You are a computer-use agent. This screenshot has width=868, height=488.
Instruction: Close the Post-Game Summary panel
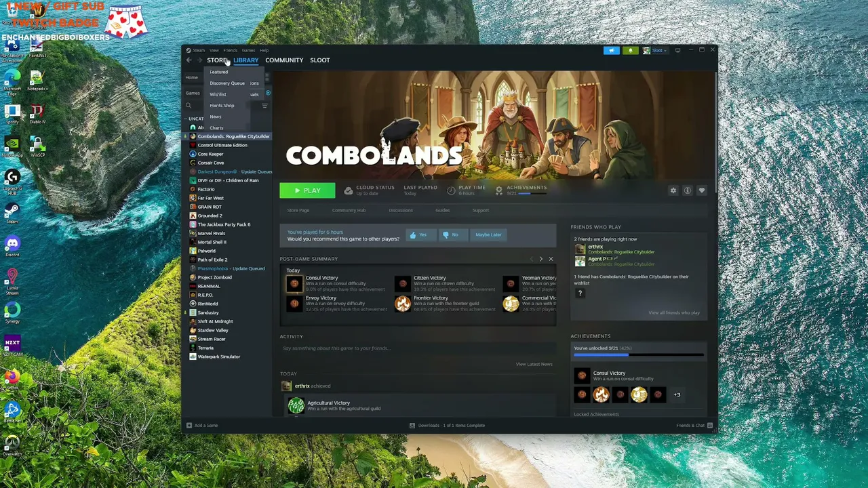(551, 259)
